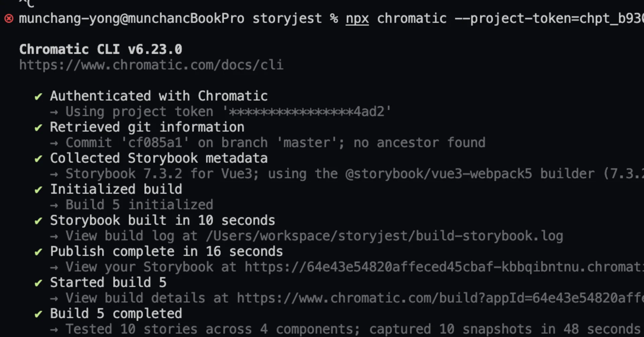
Task: Click the checkmark next to Publish complete
Action: tap(39, 252)
